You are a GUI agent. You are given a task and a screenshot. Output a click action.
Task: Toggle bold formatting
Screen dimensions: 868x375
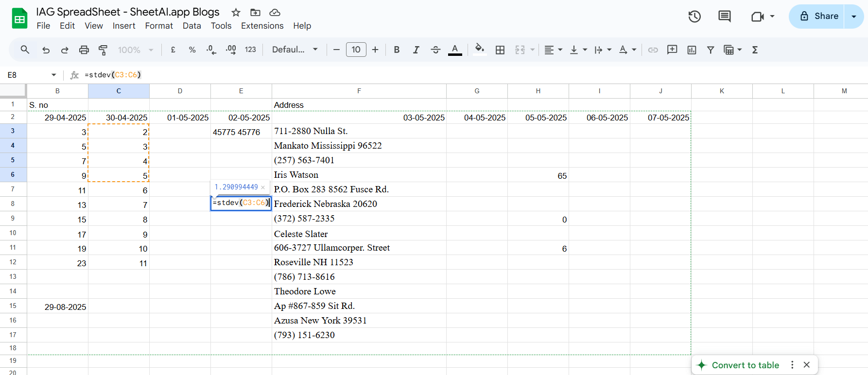[397, 50]
